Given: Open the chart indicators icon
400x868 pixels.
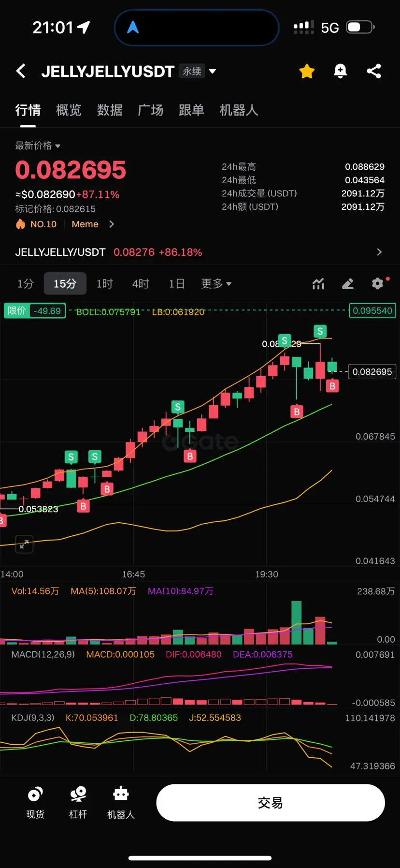Looking at the screenshot, I should (x=318, y=284).
